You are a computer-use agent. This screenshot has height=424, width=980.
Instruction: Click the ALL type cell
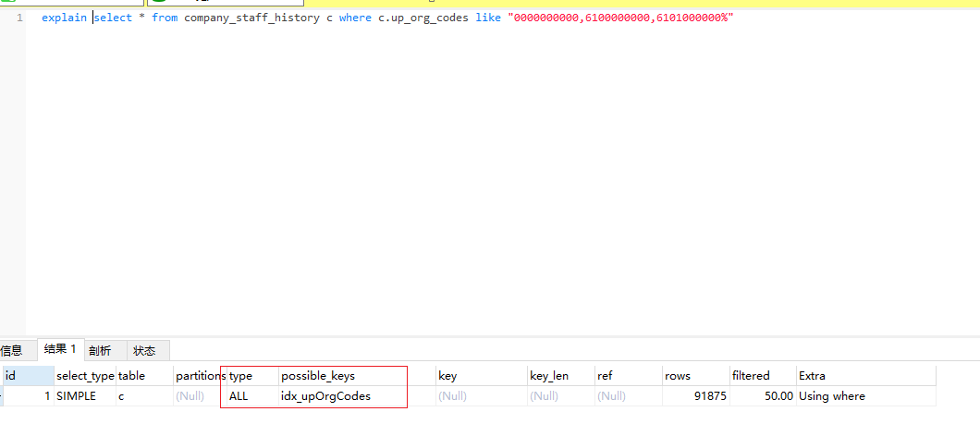[x=252, y=396]
